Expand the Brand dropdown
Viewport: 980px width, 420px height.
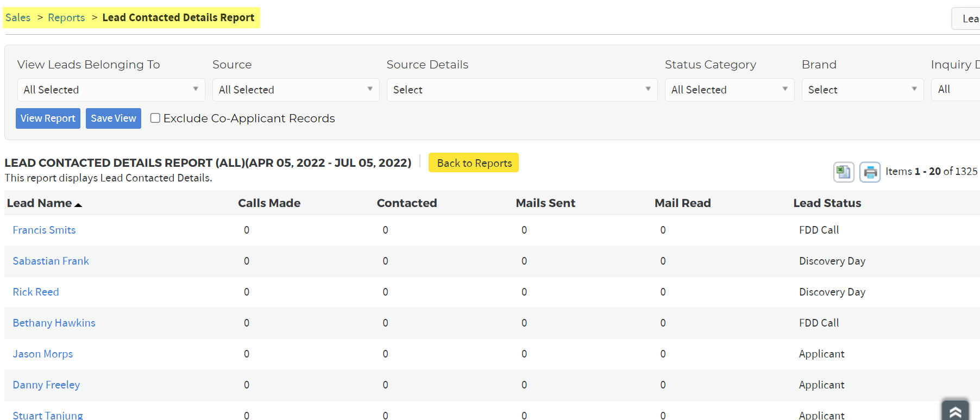tap(863, 90)
